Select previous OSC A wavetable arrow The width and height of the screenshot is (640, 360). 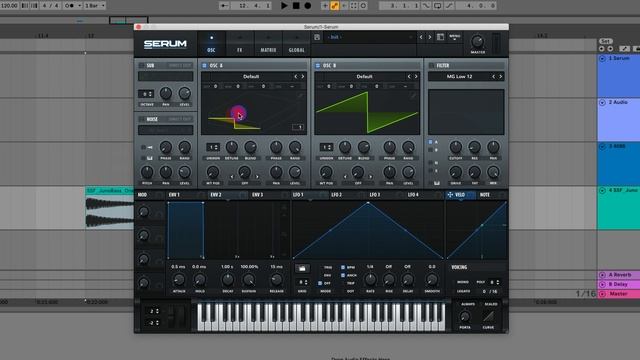pyautogui.click(x=296, y=76)
